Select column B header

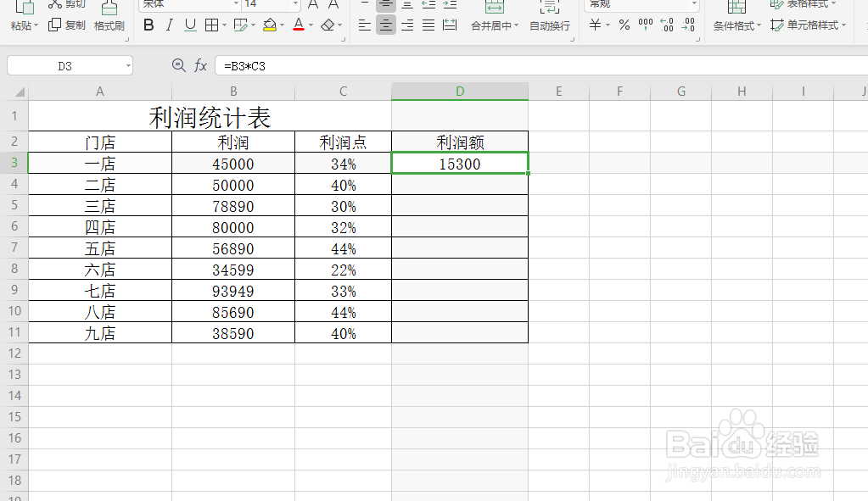click(233, 92)
